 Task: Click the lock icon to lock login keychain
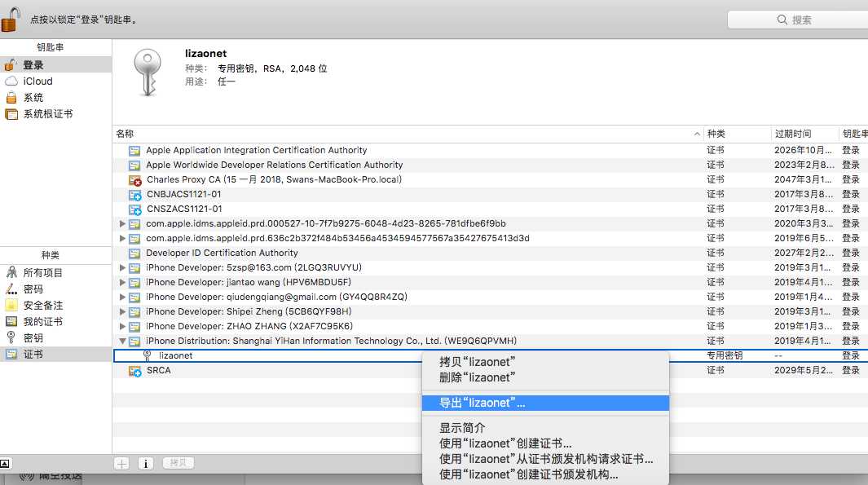[x=11, y=20]
